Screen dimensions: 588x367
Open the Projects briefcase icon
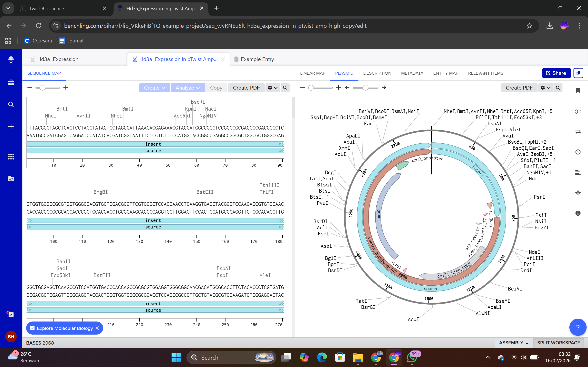pyautogui.click(x=11, y=82)
